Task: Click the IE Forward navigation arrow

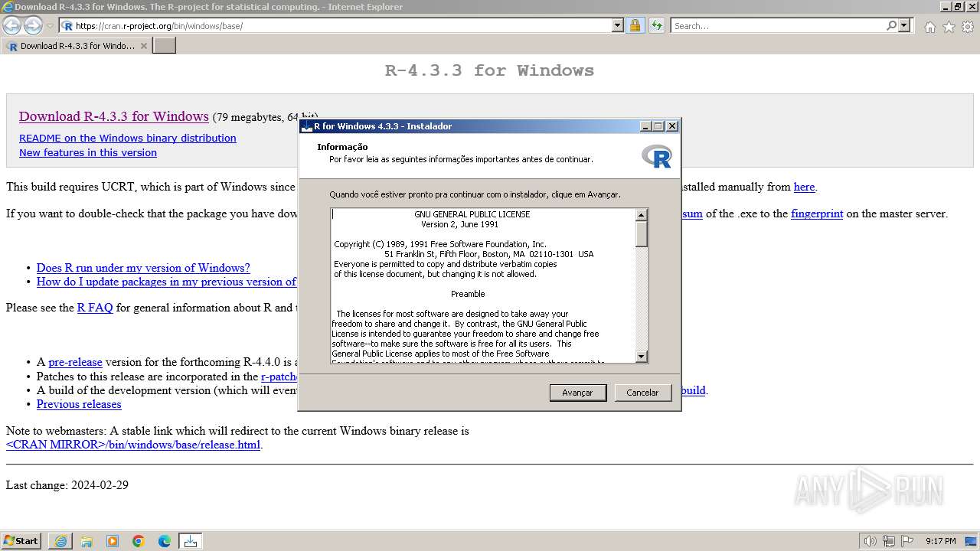Action: click(33, 25)
